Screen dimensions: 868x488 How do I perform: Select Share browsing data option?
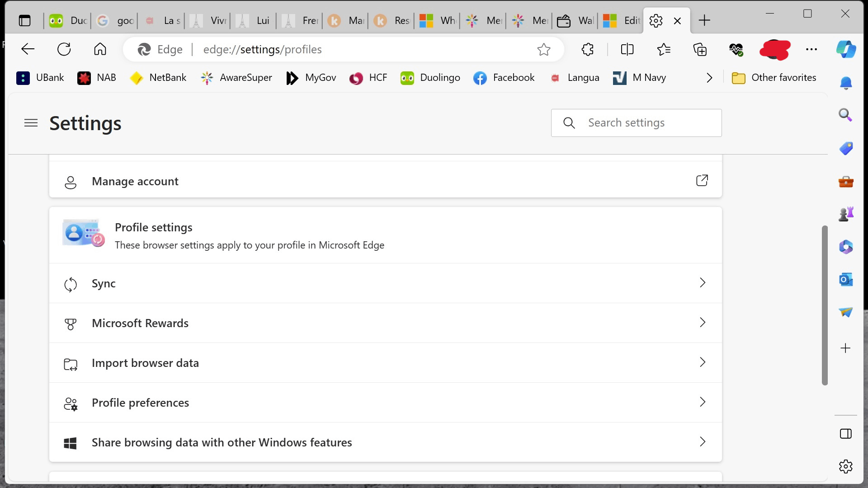click(x=384, y=442)
